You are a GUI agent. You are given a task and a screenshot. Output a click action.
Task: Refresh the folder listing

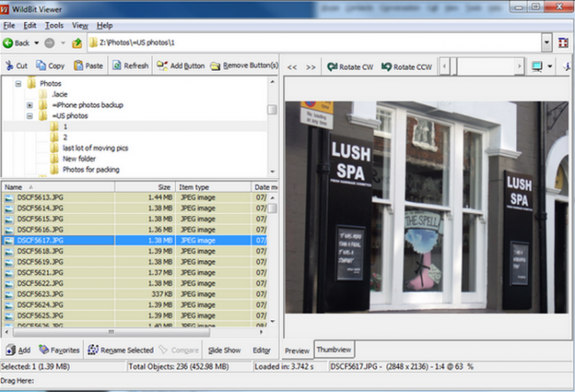pyautogui.click(x=131, y=65)
